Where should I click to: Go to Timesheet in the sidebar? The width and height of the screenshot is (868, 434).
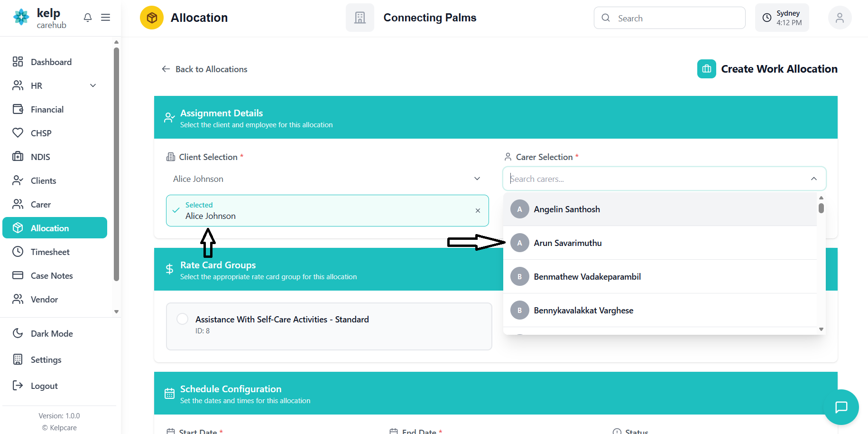point(50,252)
